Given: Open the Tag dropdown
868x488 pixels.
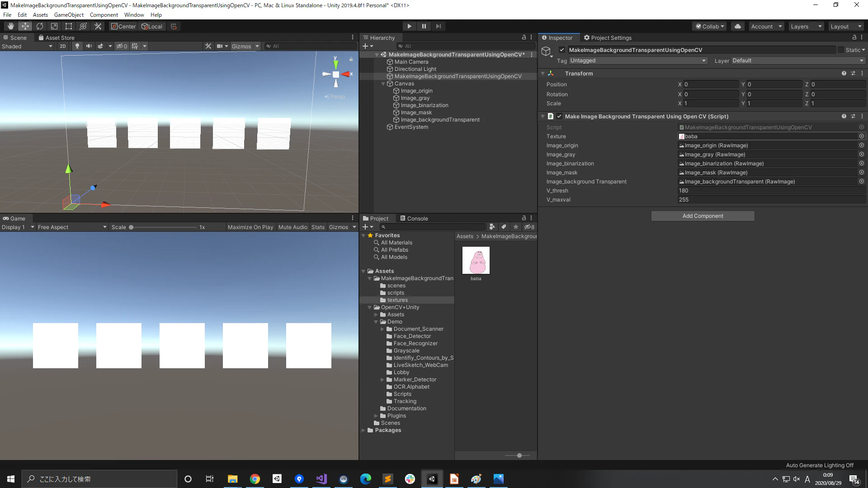Looking at the screenshot, I should pos(638,61).
